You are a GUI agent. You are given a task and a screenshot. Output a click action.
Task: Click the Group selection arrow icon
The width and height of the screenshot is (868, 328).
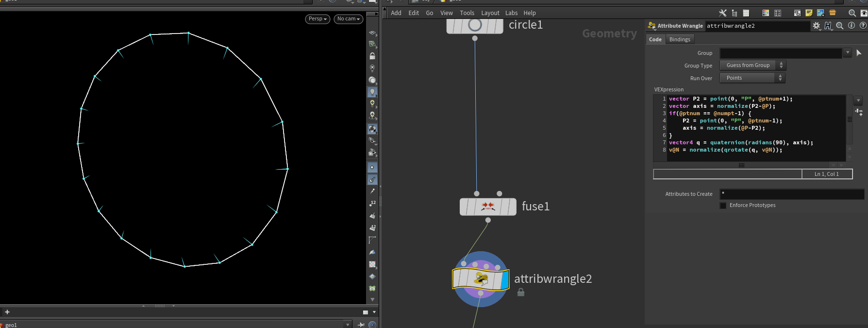pyautogui.click(x=859, y=53)
